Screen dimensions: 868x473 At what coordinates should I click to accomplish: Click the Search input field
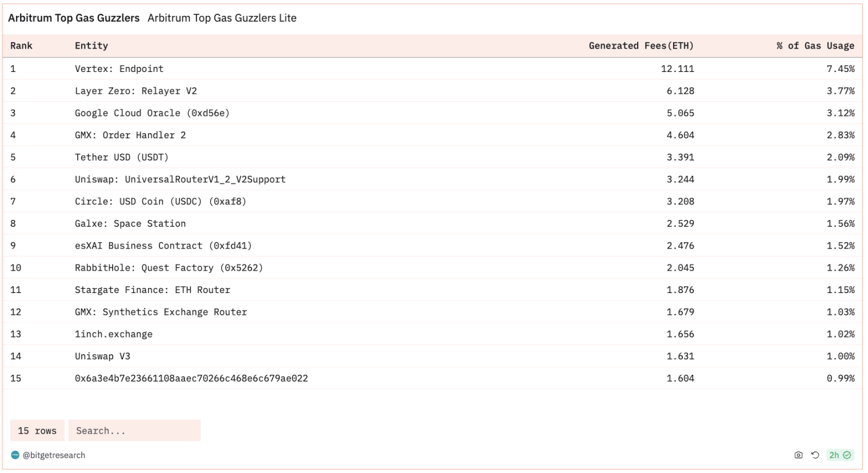(x=134, y=431)
